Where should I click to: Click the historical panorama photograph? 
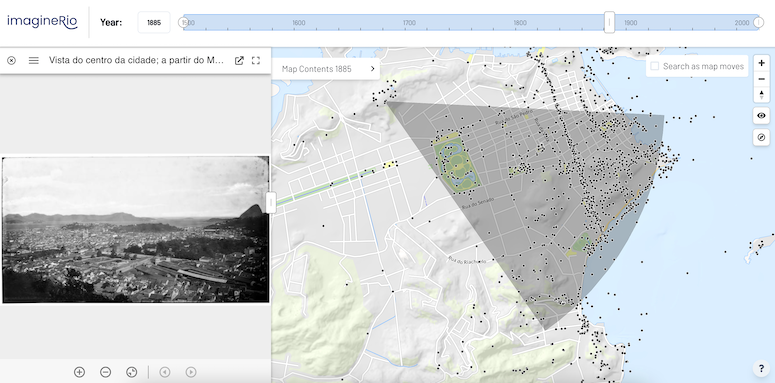click(135, 230)
